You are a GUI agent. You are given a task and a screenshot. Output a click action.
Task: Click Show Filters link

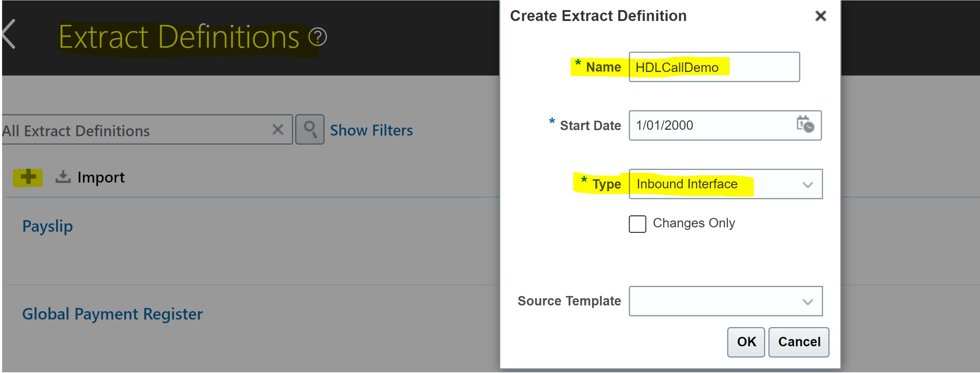371,130
